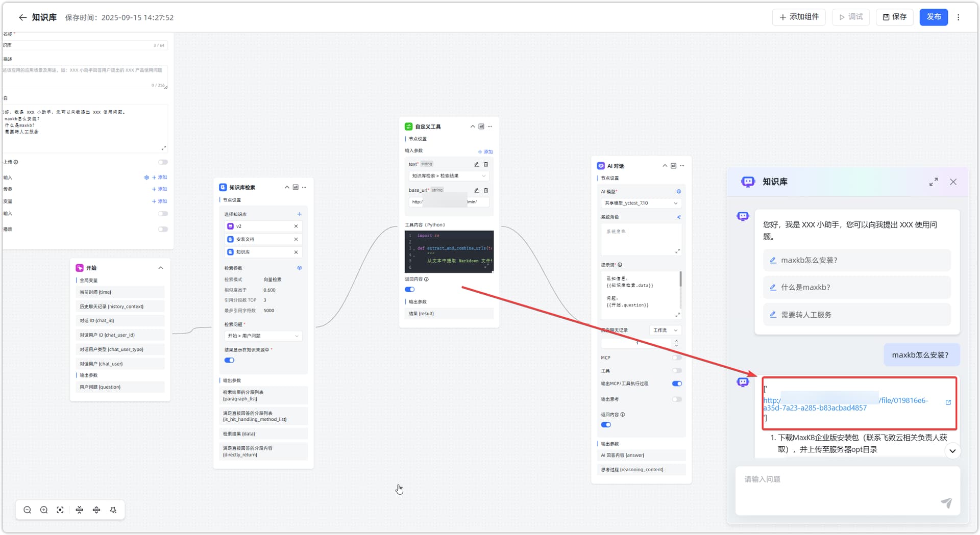
Task: Zoom in the workflow canvas
Action: 44,510
